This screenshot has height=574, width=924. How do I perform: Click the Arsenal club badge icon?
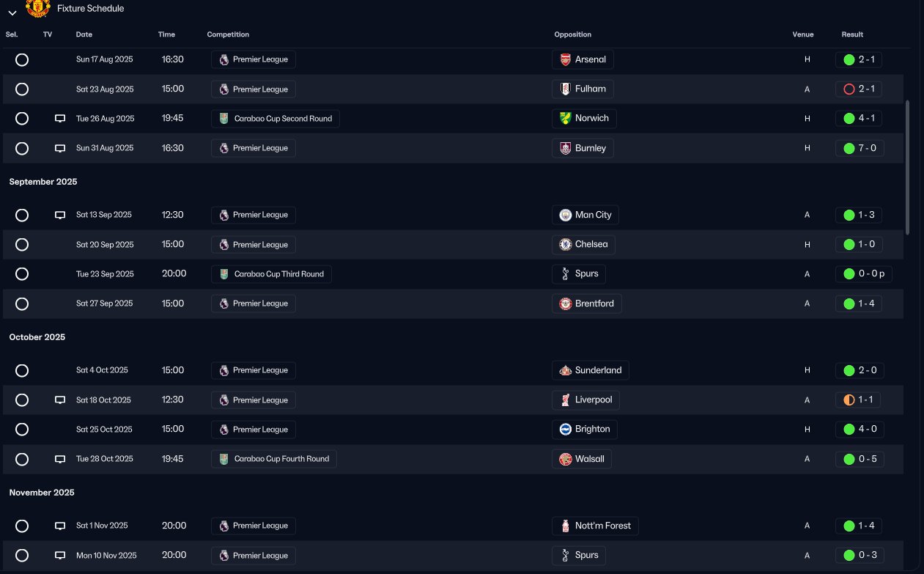point(565,60)
